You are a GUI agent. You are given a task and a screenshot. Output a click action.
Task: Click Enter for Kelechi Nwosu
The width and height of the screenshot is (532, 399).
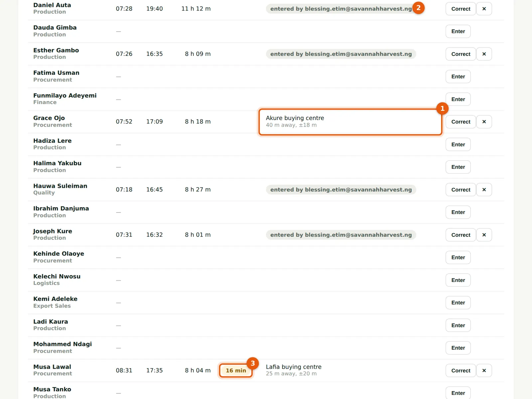coord(458,280)
